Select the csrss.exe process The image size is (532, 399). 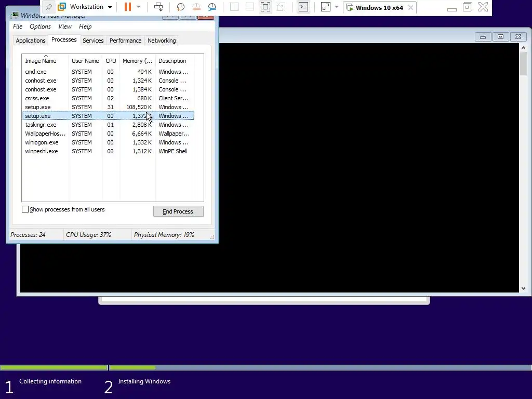pyautogui.click(x=108, y=98)
